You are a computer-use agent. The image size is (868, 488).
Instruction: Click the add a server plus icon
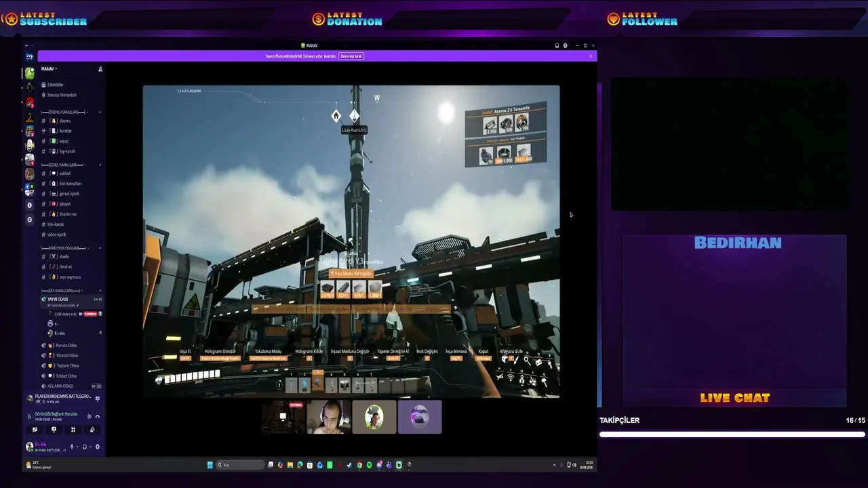point(29,205)
